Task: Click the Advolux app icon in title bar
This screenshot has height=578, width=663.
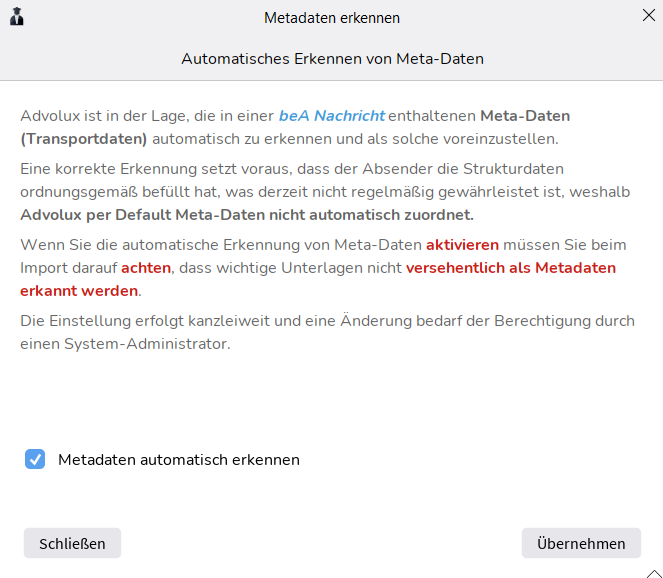Action: [16, 17]
